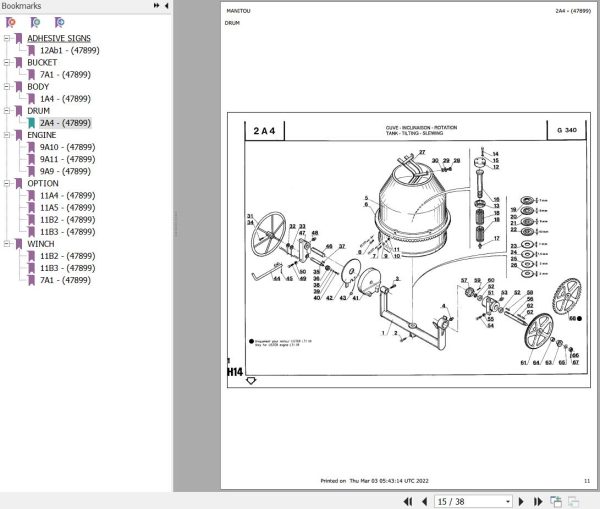Click the G 340 model label

567,130
